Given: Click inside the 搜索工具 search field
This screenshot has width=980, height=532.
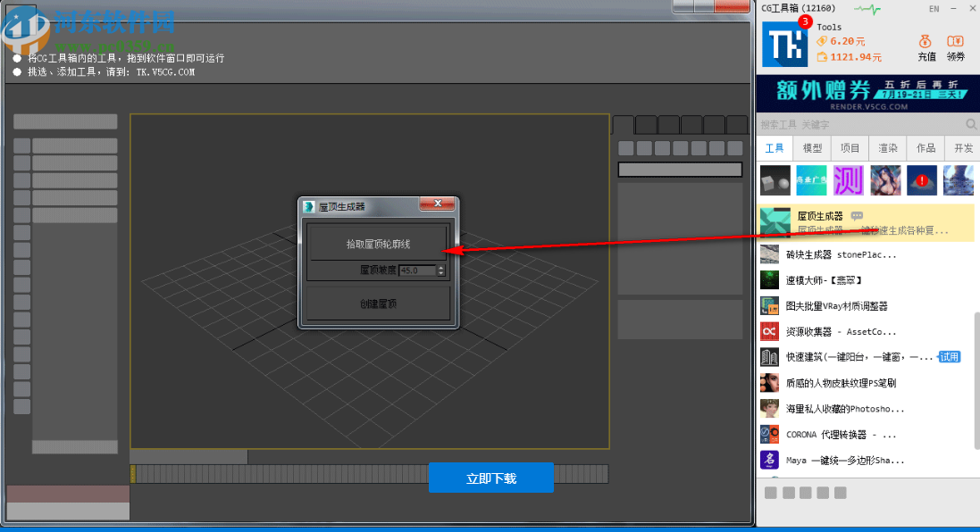Looking at the screenshot, I should tap(849, 124).
